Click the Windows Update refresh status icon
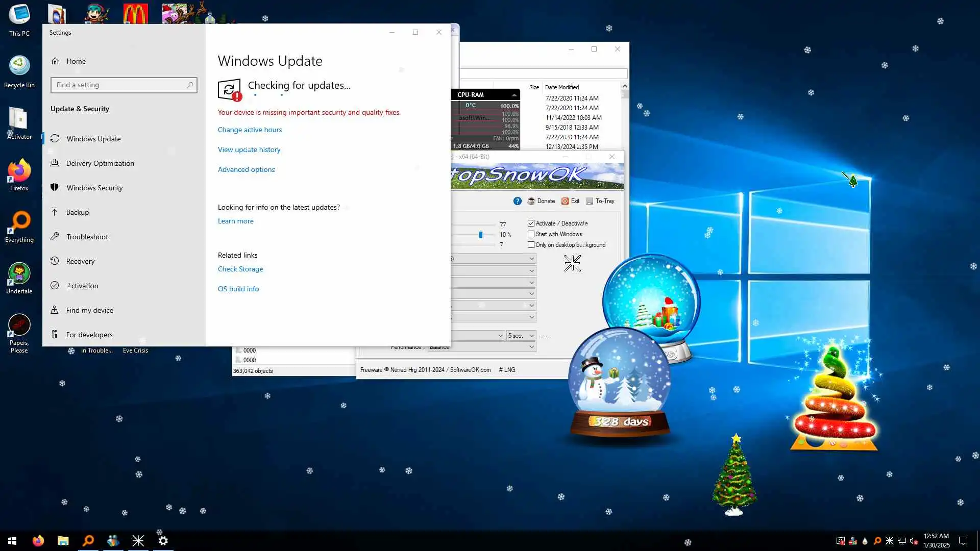Image resolution: width=980 pixels, height=551 pixels. click(229, 90)
